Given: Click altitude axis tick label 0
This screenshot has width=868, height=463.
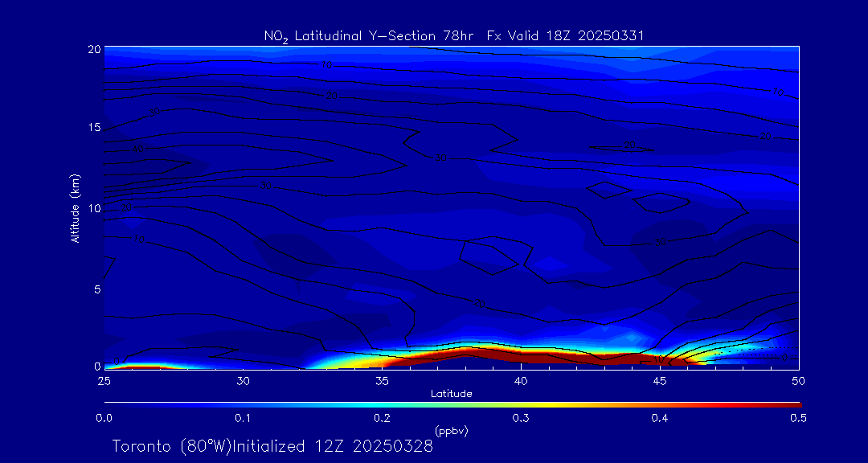Looking at the screenshot, I should click(97, 366).
